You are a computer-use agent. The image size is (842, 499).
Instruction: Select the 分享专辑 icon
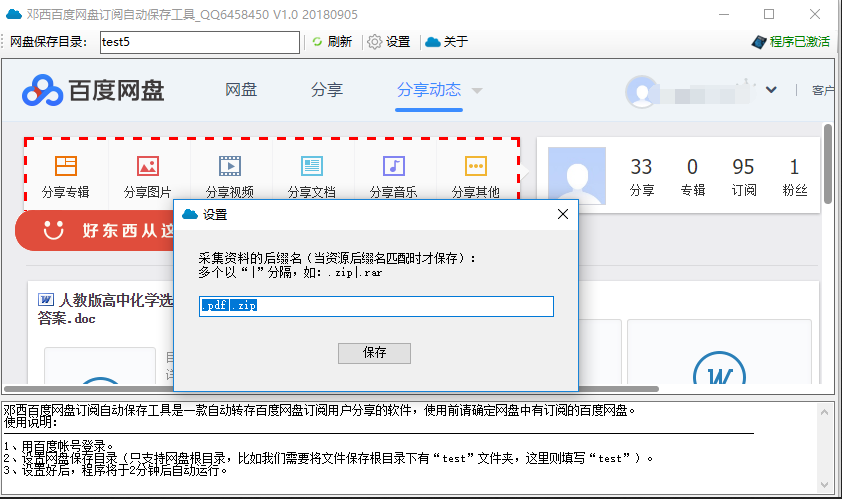pyautogui.click(x=66, y=166)
